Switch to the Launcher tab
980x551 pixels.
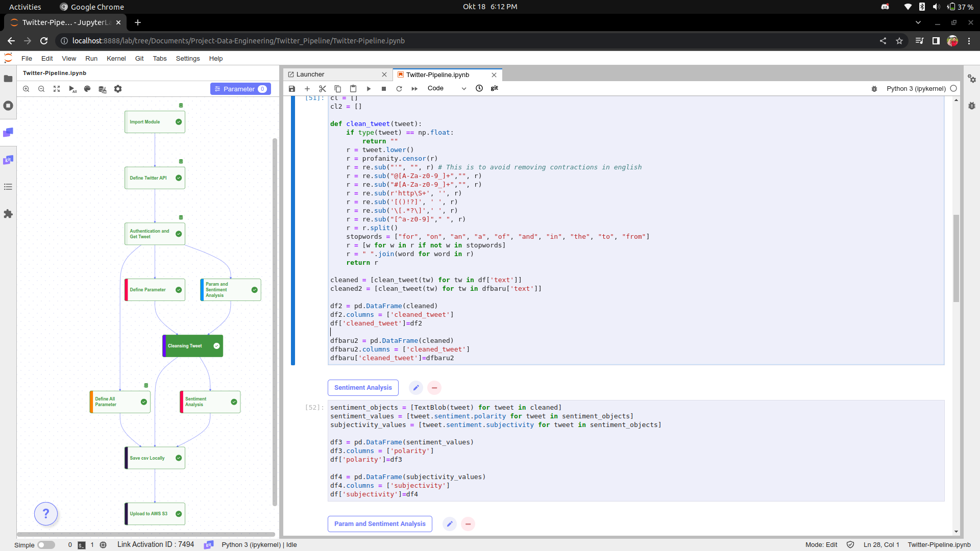(310, 74)
